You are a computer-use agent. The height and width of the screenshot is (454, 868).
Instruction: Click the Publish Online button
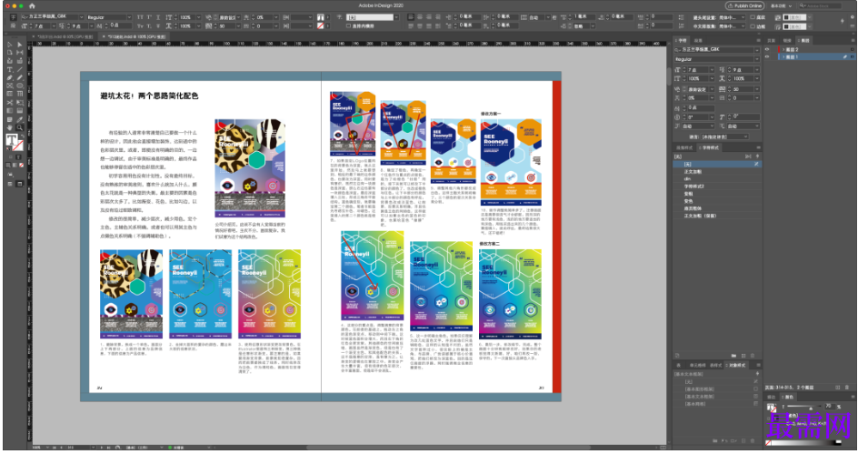tap(744, 5)
